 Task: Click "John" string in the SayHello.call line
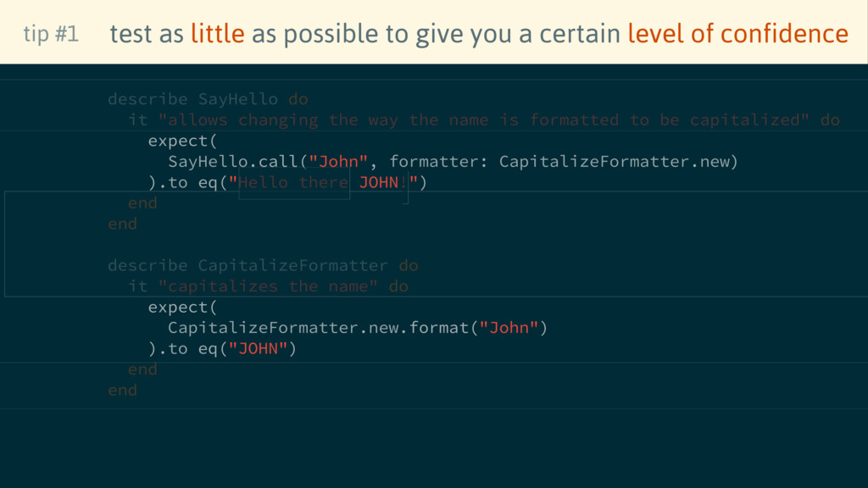339,162
